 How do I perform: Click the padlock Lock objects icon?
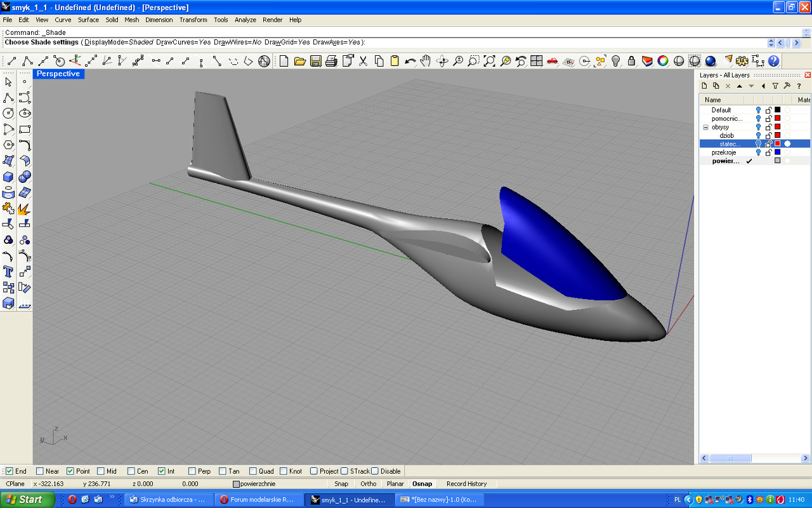[631, 61]
